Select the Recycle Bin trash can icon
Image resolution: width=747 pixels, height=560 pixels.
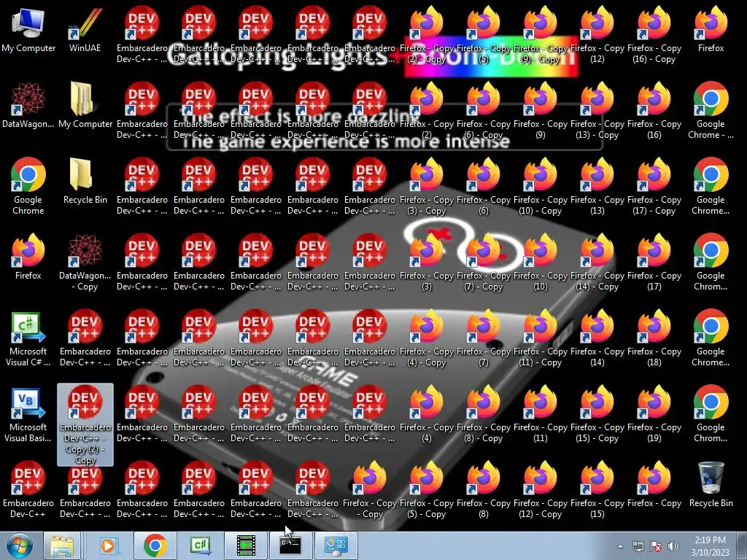711,484
